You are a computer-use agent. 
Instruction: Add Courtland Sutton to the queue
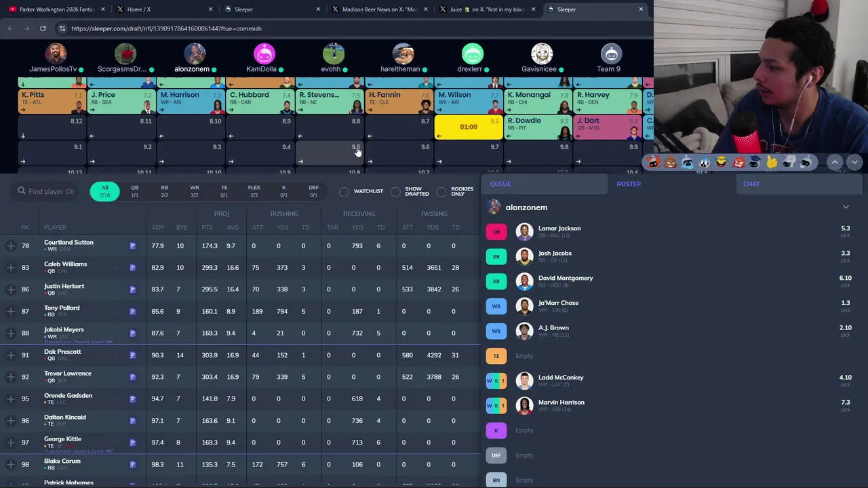11,245
